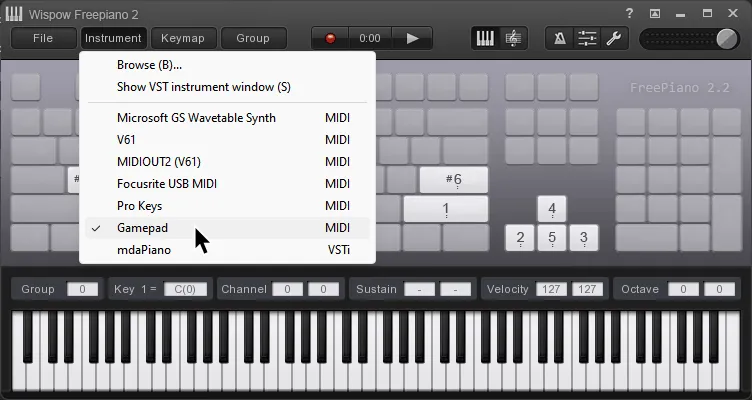
Task: Click the second Velocity 127 field
Action: click(587, 289)
